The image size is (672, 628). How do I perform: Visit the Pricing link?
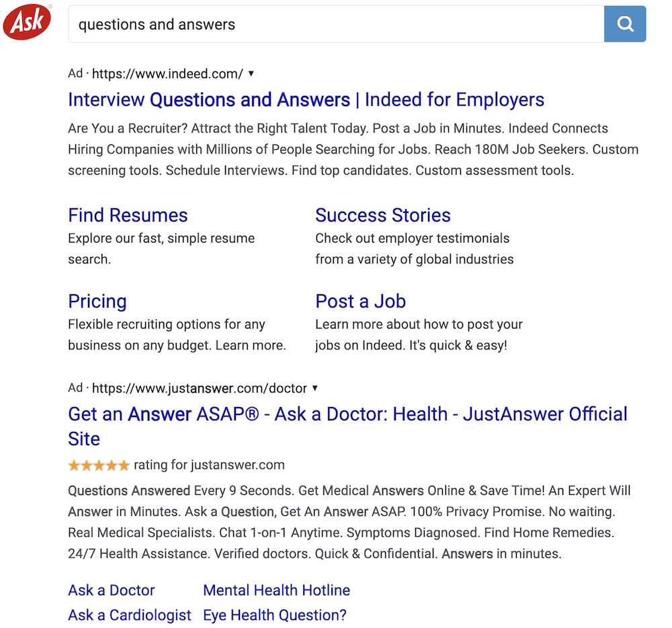tap(97, 302)
